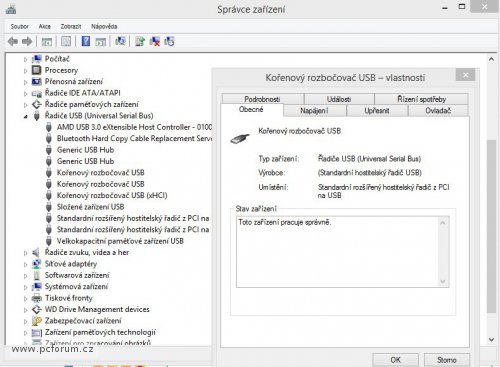Click the Řadiče IDE ATA/ATAPI icon
Image resolution: width=500 pixels, height=367 pixels.
click(x=37, y=93)
